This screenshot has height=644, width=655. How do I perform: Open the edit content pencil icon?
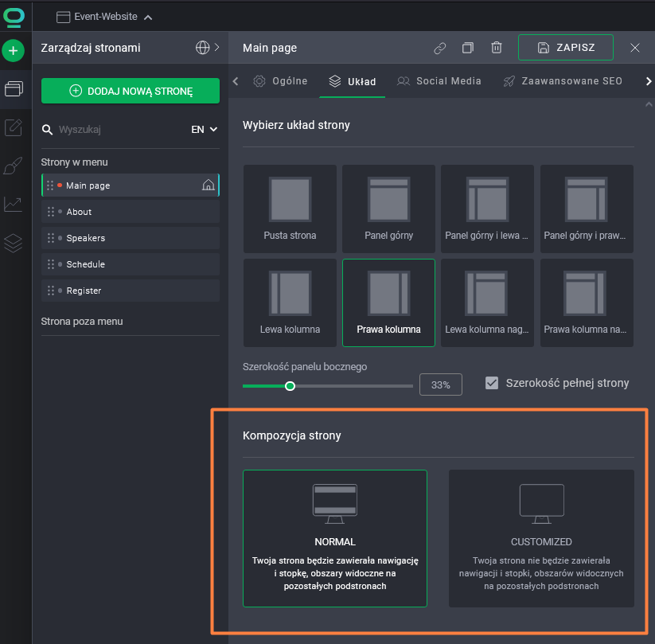pyautogui.click(x=14, y=127)
